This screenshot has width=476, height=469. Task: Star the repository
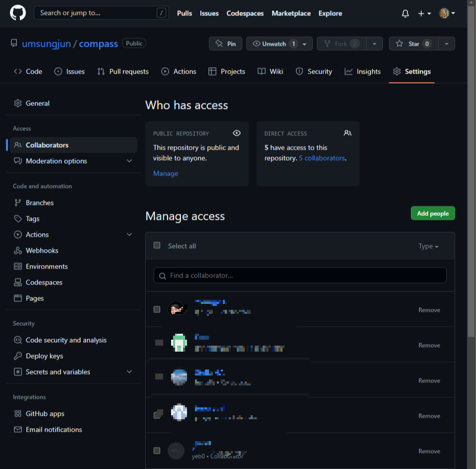pyautogui.click(x=413, y=44)
